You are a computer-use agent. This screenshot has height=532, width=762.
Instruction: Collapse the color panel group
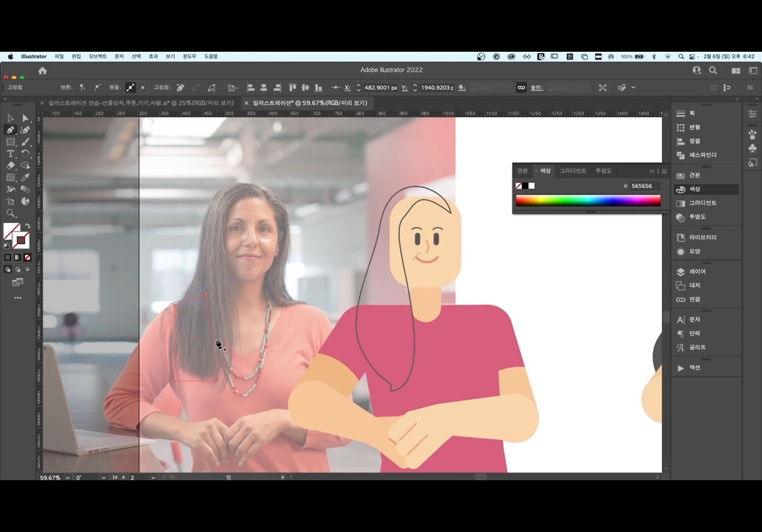pos(652,171)
